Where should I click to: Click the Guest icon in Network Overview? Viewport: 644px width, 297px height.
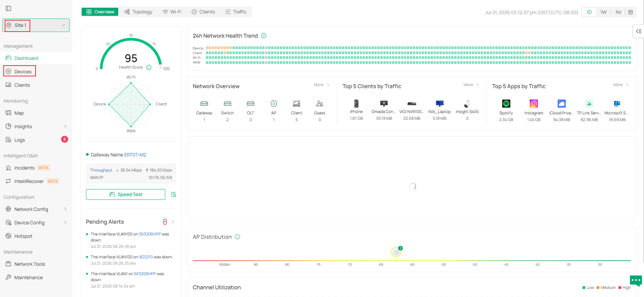pos(320,103)
